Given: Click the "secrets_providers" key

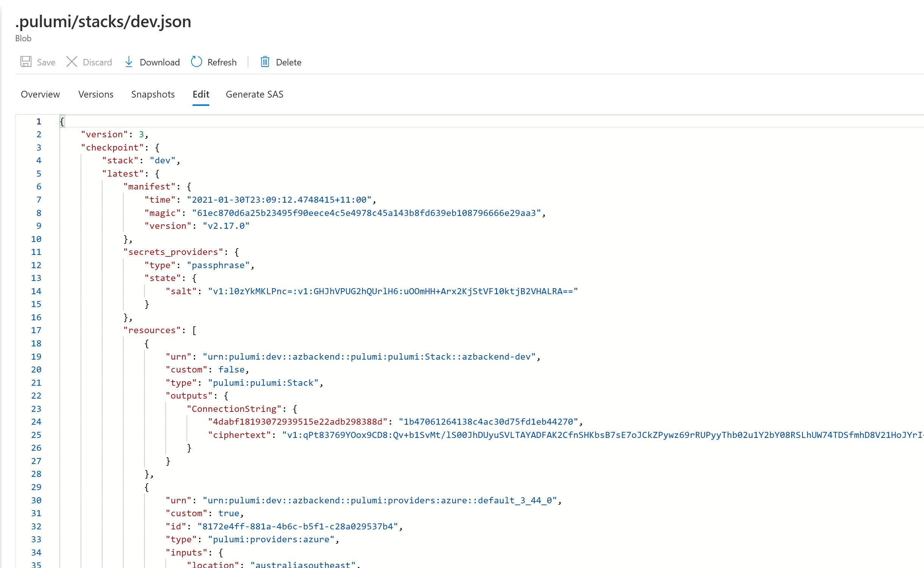Looking at the screenshot, I should (173, 252).
